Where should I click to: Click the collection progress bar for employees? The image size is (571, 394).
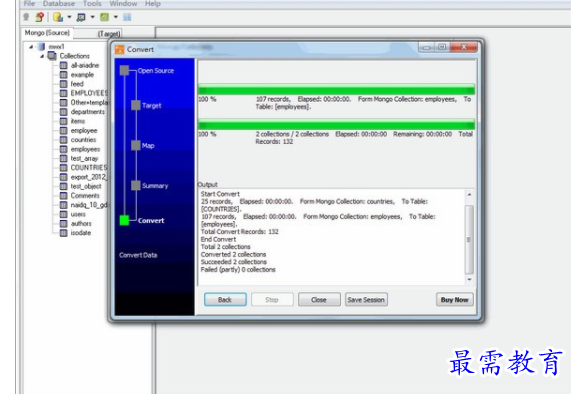[x=336, y=89]
